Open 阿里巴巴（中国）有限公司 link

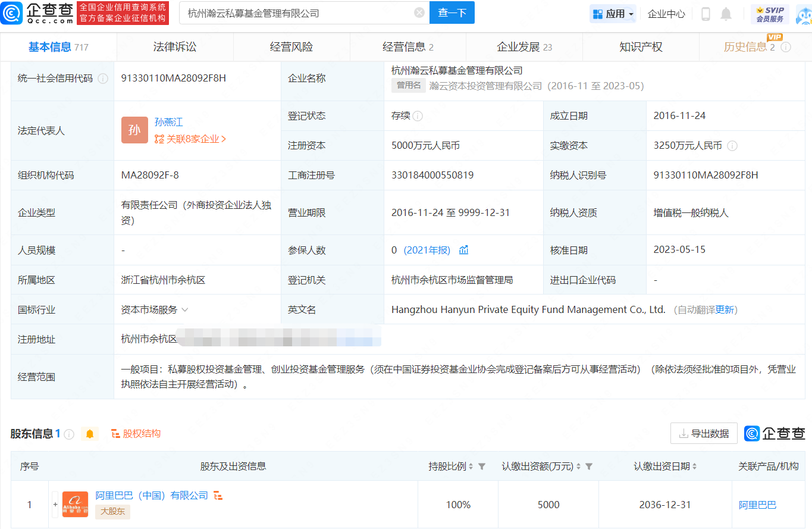152,496
